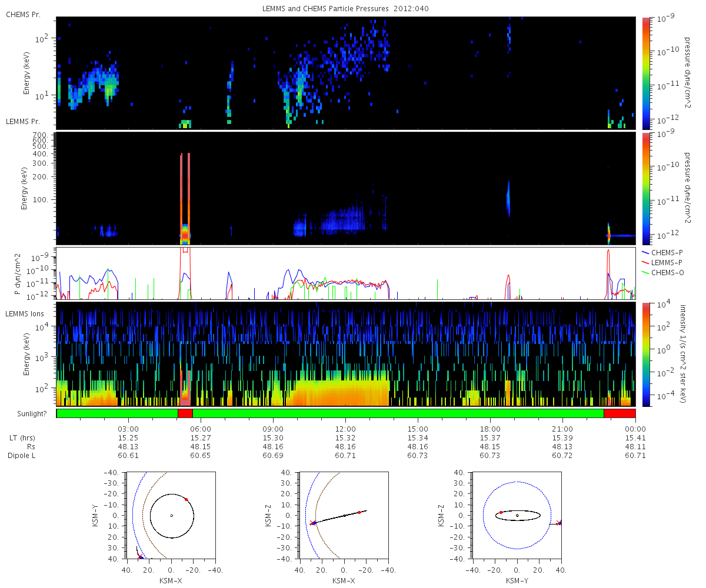Click the LEMMS pressure color bar beside the second panel

pyautogui.click(x=646, y=188)
